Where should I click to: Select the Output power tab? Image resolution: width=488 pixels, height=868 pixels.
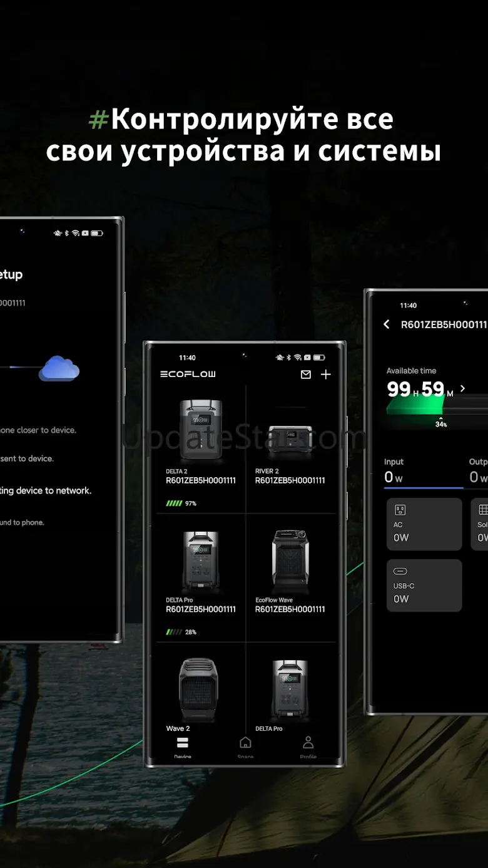point(478,472)
